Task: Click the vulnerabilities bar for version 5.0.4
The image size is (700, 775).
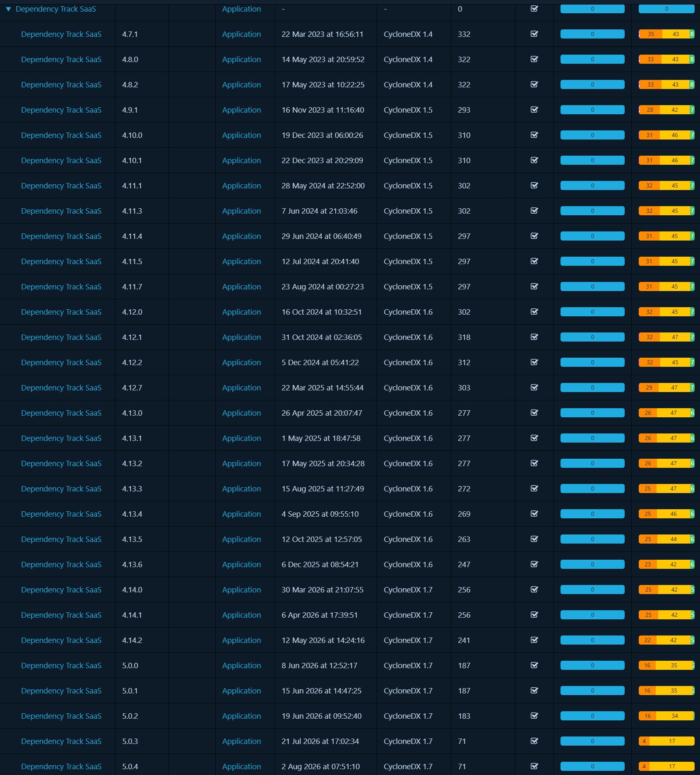Action: (x=666, y=766)
